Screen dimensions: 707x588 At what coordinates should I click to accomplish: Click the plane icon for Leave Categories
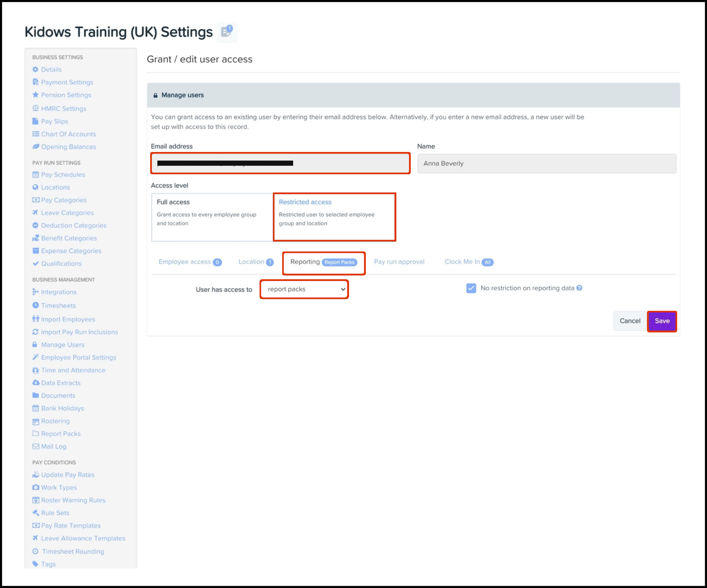(35, 212)
